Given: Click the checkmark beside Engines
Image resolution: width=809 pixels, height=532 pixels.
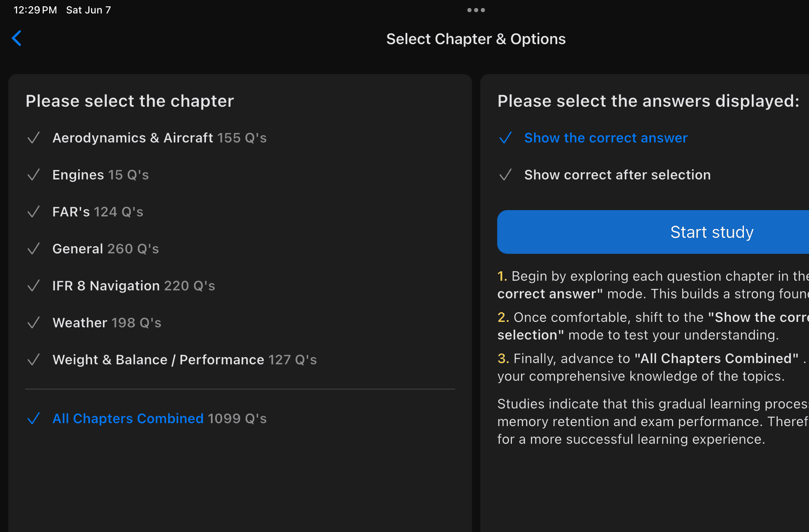Looking at the screenshot, I should click(x=34, y=175).
